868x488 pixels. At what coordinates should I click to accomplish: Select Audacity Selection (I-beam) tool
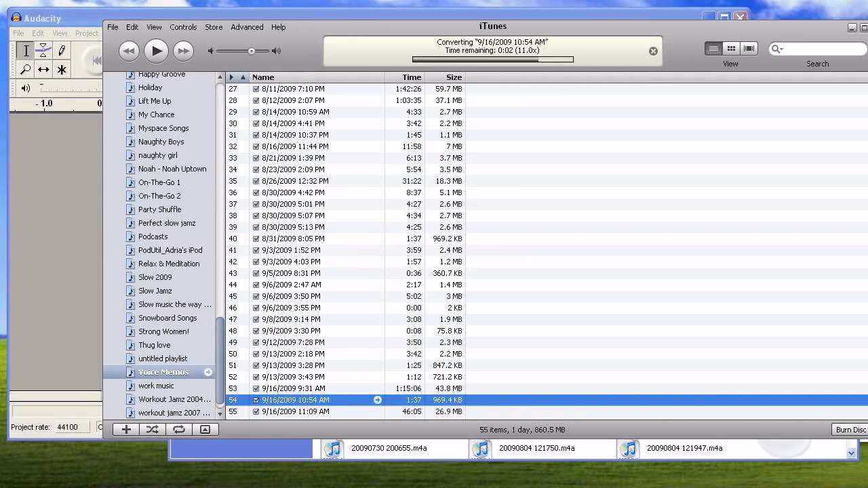(x=26, y=51)
